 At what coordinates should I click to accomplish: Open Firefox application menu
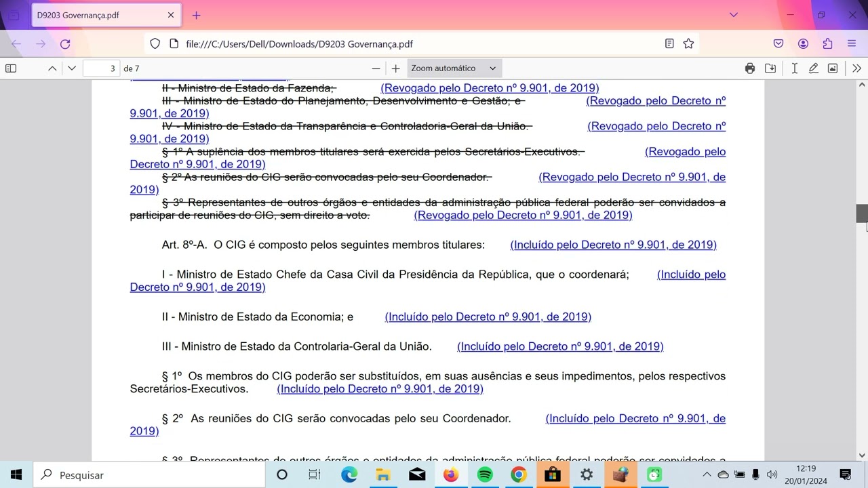pyautogui.click(x=852, y=44)
